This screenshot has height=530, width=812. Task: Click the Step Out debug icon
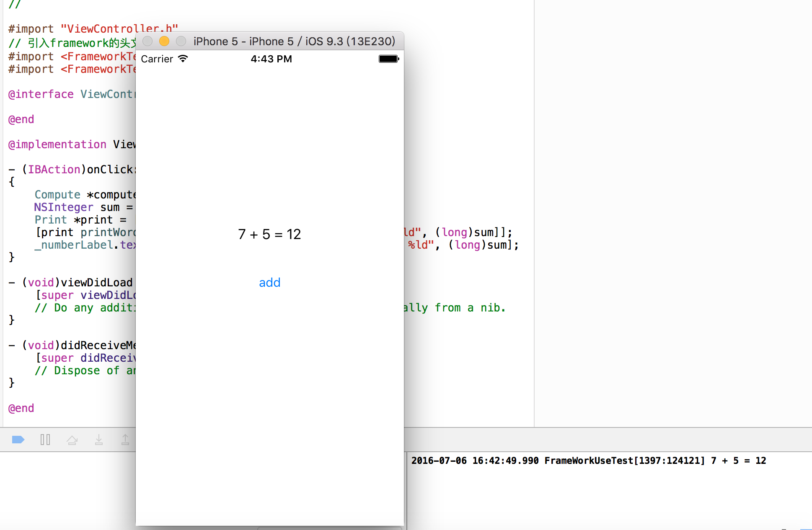(x=125, y=440)
